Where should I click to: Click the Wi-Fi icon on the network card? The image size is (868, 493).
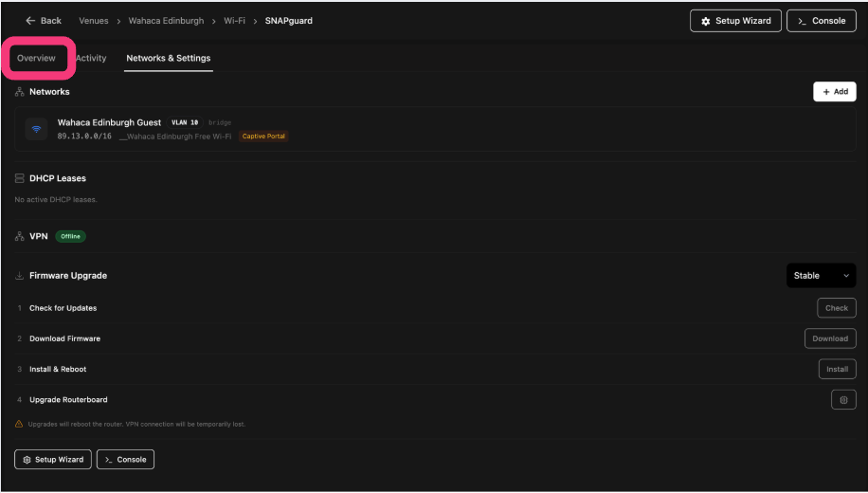point(36,129)
